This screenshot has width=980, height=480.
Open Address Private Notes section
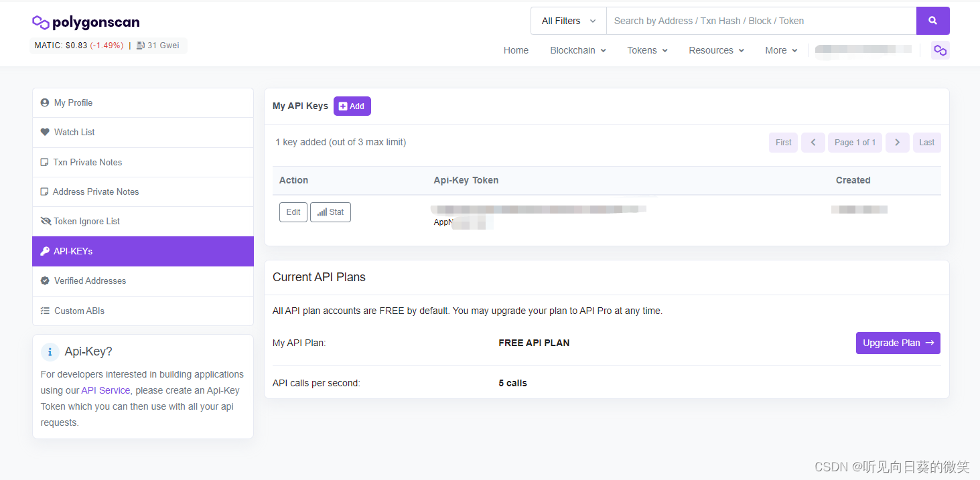pos(143,191)
